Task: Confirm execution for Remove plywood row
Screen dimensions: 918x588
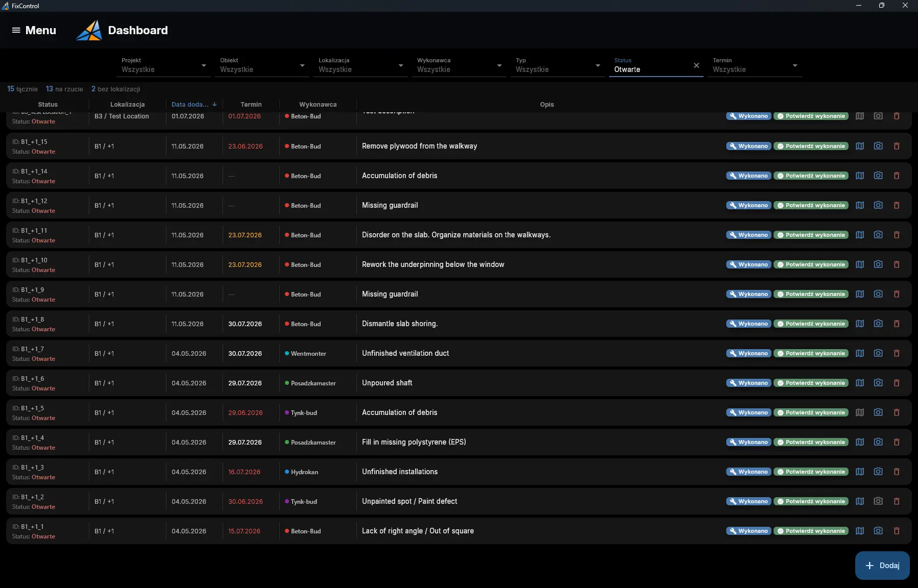Action: point(811,146)
